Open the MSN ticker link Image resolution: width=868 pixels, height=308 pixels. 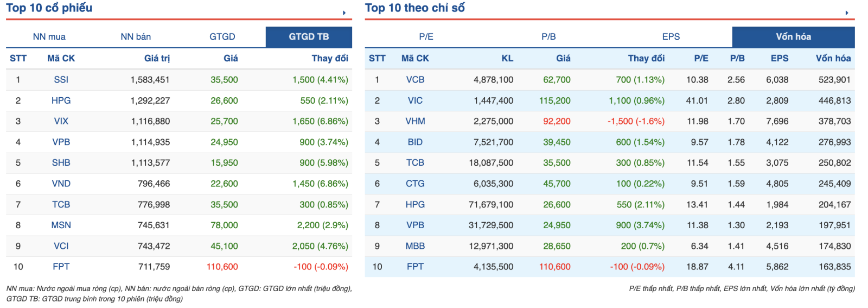click(x=61, y=225)
